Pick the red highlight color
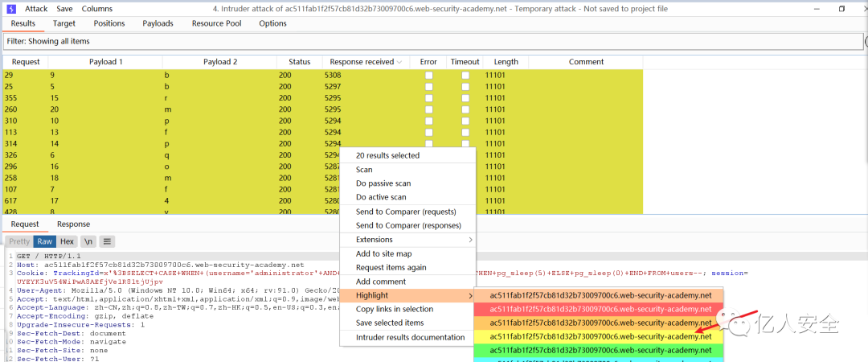The height and width of the screenshot is (362, 868). pyautogui.click(x=600, y=309)
